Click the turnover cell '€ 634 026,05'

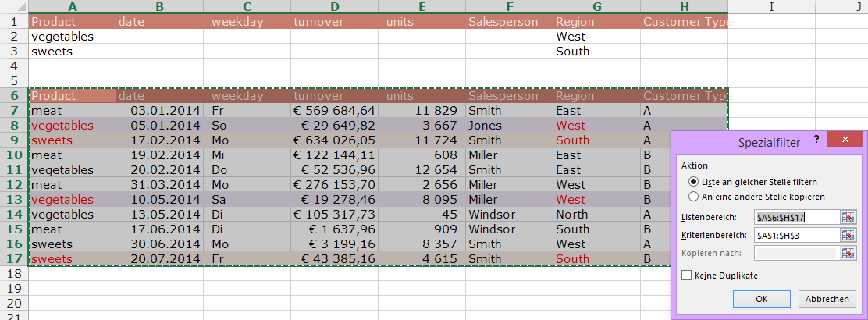(334, 140)
